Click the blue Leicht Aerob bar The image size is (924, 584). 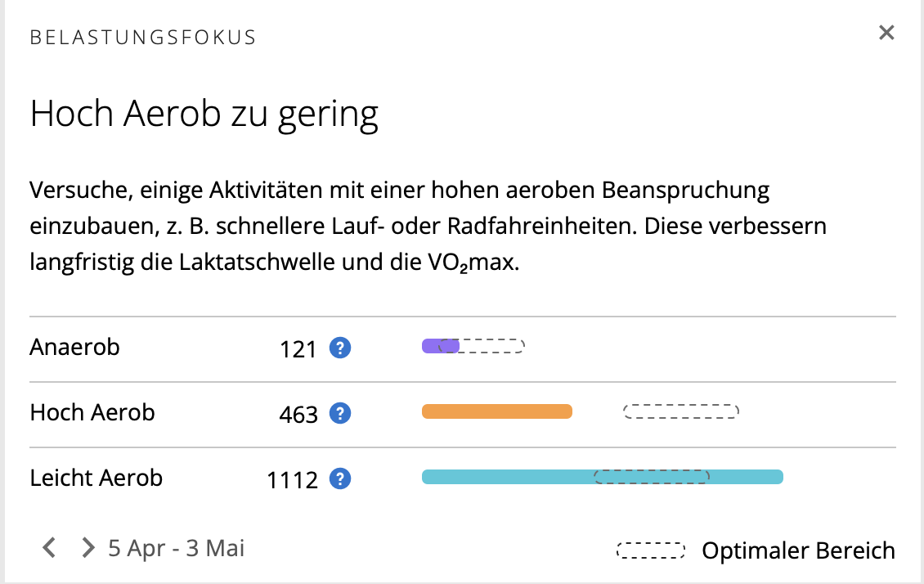[507, 477]
